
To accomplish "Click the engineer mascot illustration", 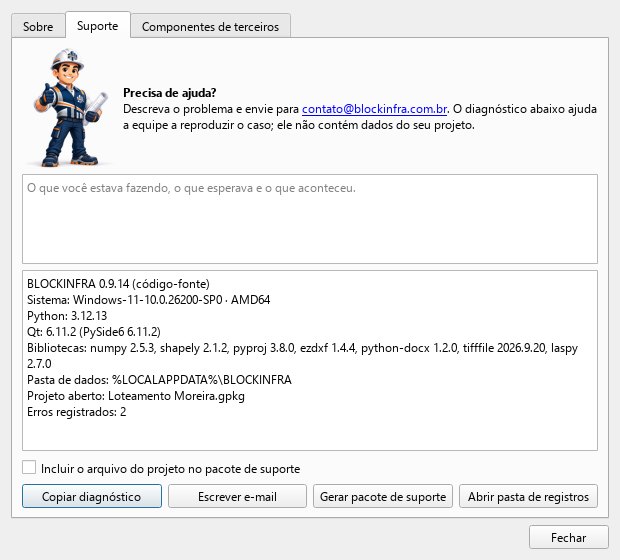I will 70,108.
